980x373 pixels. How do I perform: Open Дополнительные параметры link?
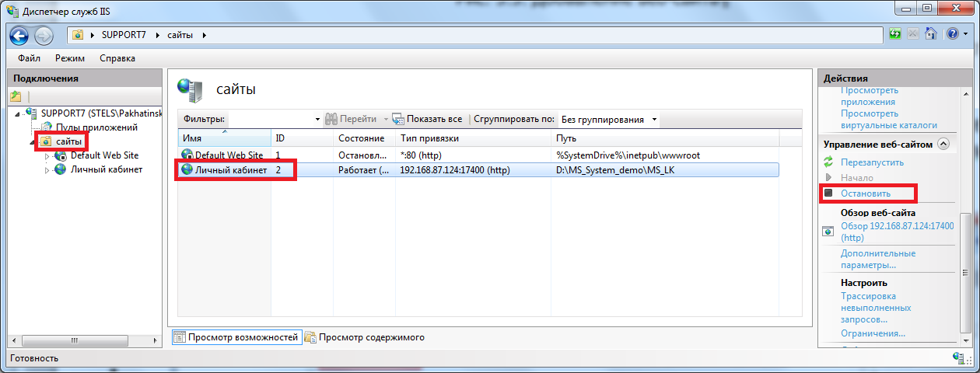(x=878, y=260)
